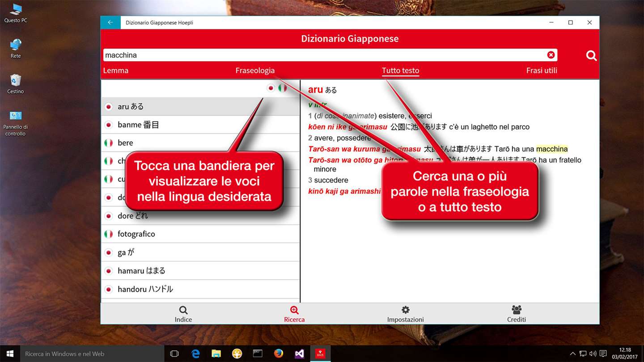Open the 'bere' entry

(x=200, y=143)
